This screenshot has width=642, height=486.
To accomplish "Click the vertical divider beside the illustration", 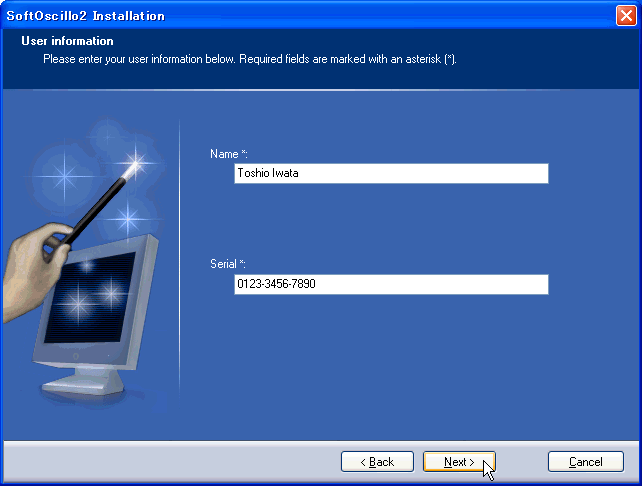I will 179,258.
